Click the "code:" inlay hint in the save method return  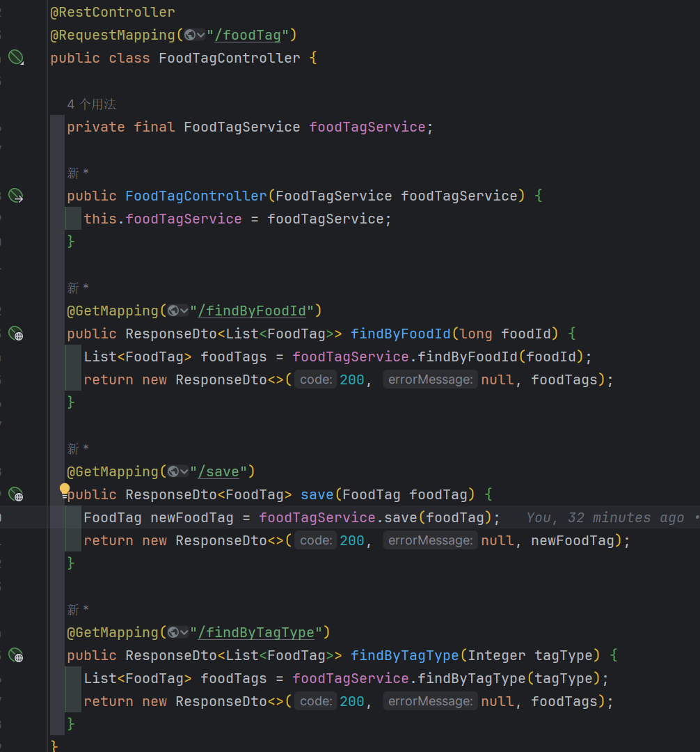[x=316, y=540]
